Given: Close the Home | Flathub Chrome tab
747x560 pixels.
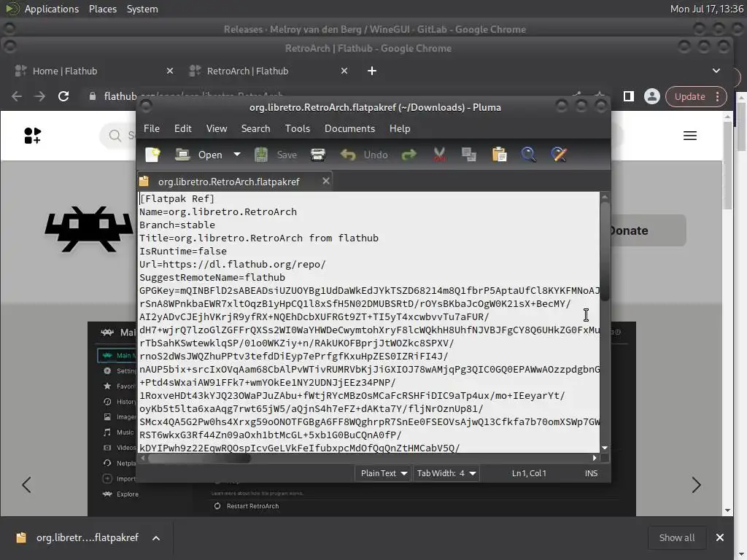Looking at the screenshot, I should (169, 71).
